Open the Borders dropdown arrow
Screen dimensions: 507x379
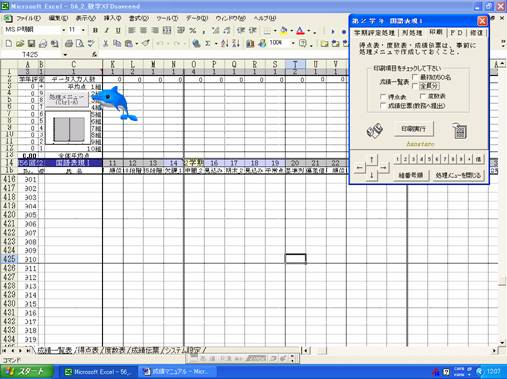coord(275,31)
